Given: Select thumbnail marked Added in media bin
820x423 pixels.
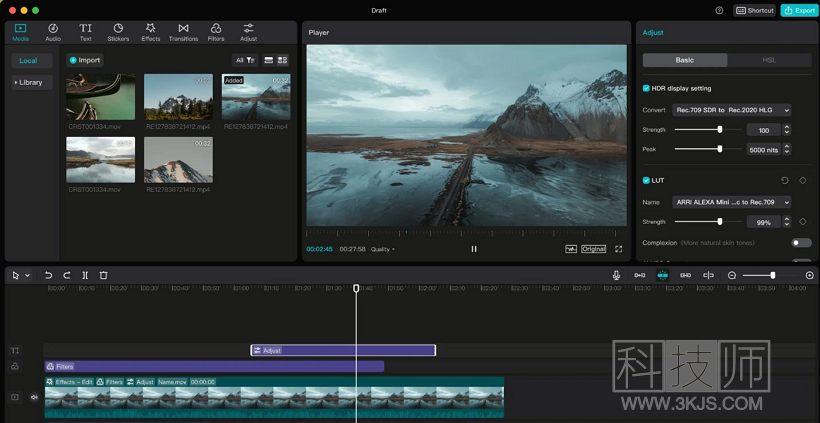Looking at the screenshot, I should [x=256, y=97].
